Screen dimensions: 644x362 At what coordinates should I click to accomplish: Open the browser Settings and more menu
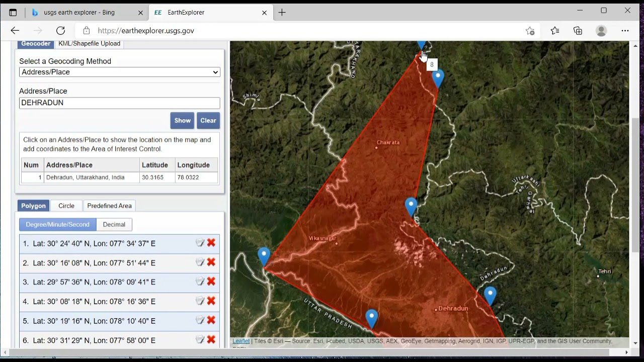pyautogui.click(x=625, y=31)
